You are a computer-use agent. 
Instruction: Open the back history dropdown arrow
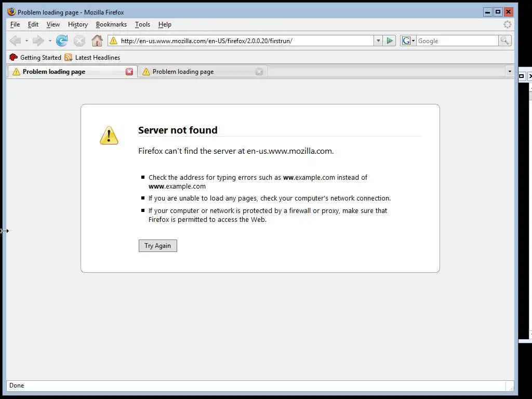click(27, 41)
